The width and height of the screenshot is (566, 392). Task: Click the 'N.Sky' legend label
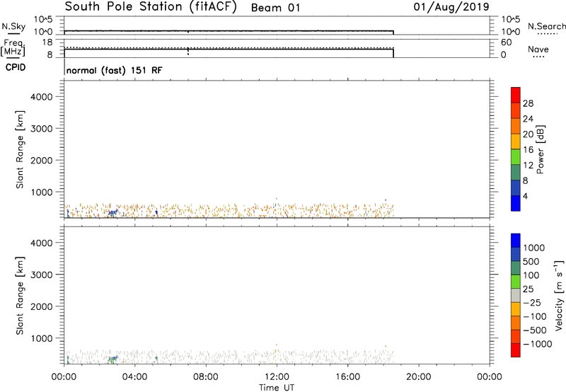[x=13, y=26]
